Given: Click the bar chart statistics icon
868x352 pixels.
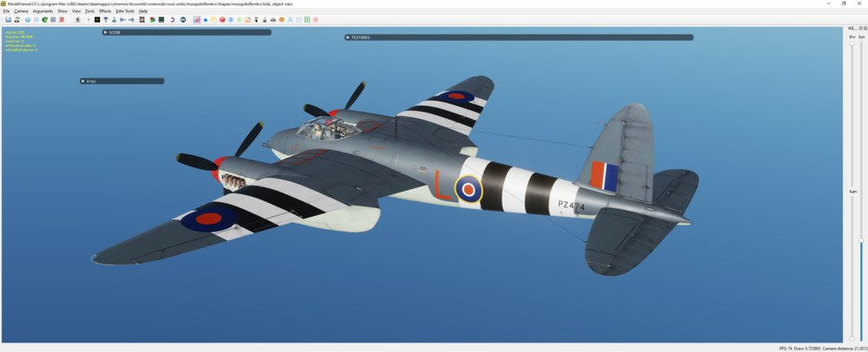Looking at the screenshot, I should (x=196, y=19).
